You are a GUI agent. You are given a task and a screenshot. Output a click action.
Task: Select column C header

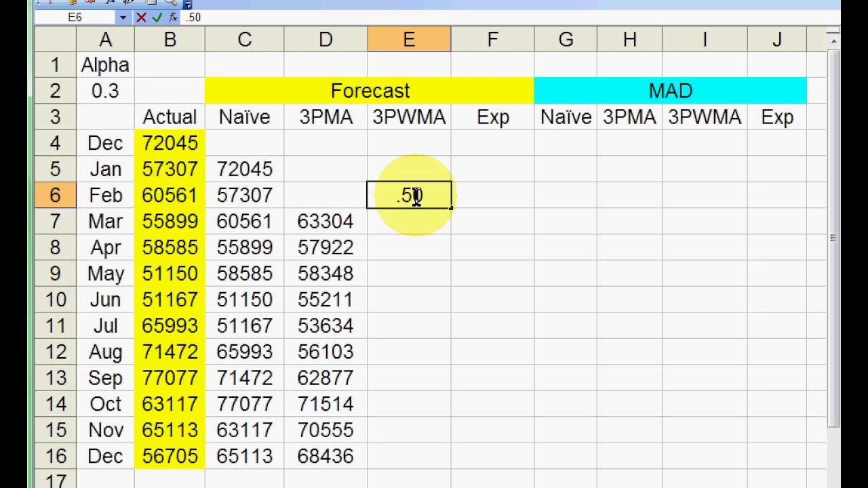[x=244, y=39]
